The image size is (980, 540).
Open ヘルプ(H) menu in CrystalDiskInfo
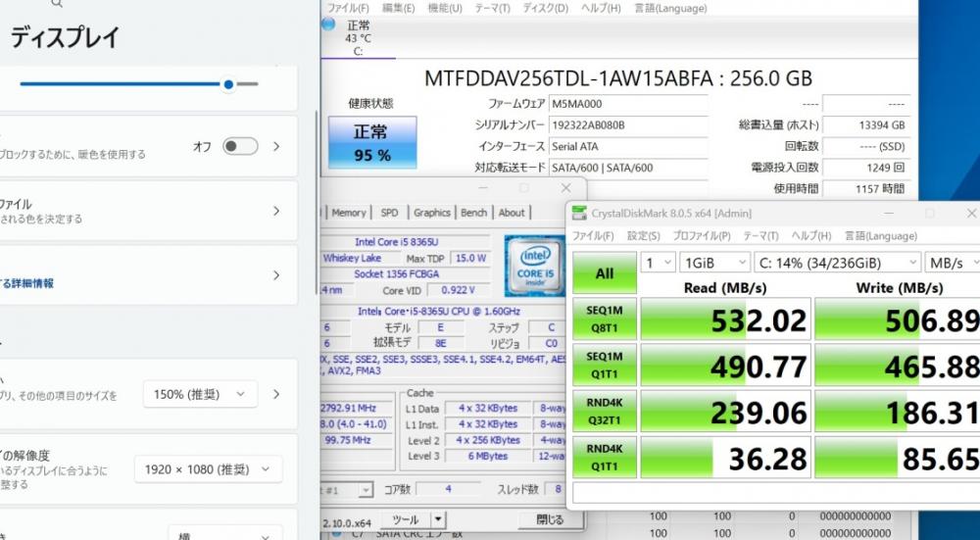(x=601, y=8)
